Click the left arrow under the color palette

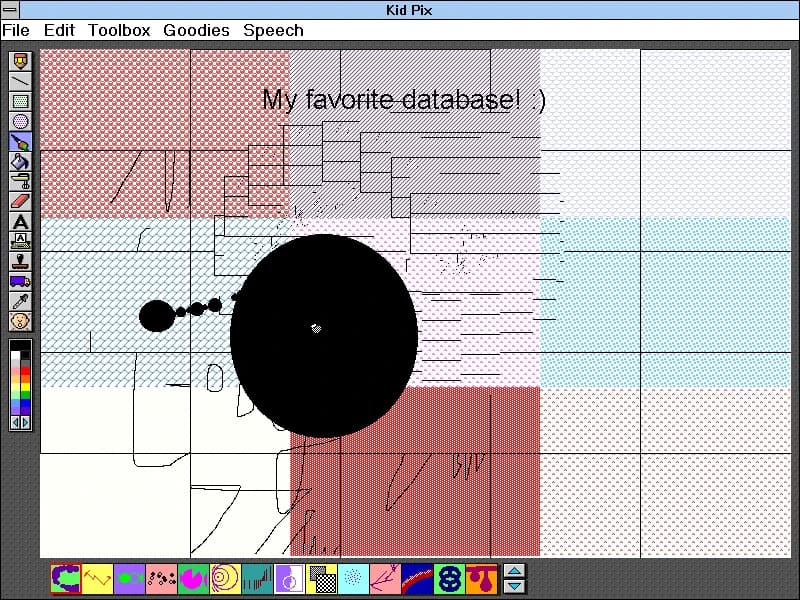pos(13,422)
